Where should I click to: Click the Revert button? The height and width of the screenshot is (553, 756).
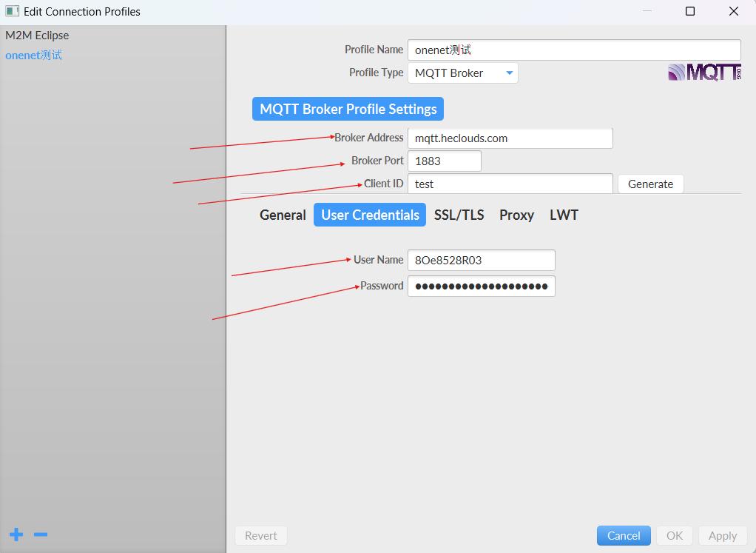tap(261, 536)
